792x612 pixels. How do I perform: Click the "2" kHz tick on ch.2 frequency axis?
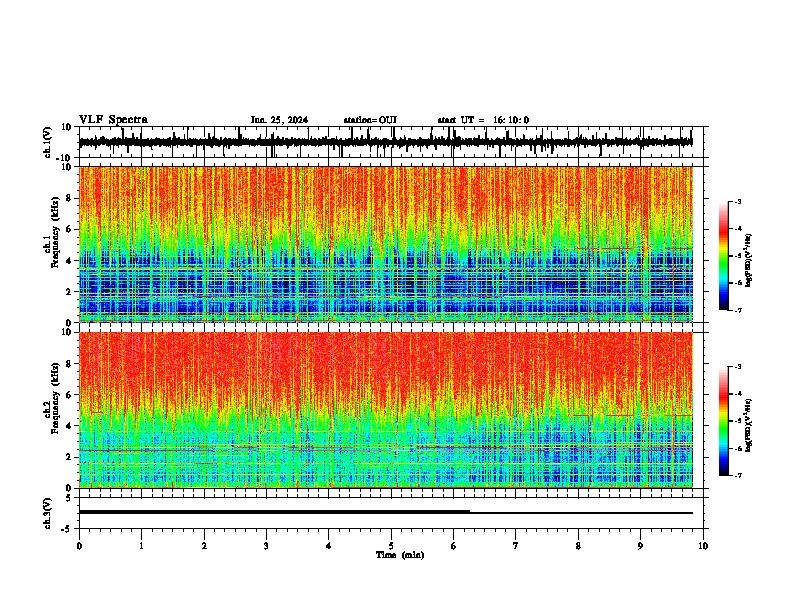(x=69, y=457)
